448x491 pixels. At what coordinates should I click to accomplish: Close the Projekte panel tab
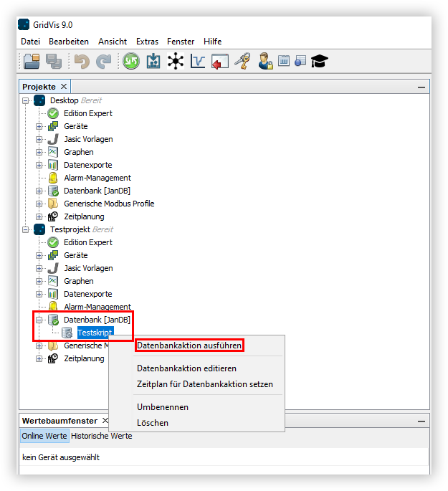(x=64, y=87)
